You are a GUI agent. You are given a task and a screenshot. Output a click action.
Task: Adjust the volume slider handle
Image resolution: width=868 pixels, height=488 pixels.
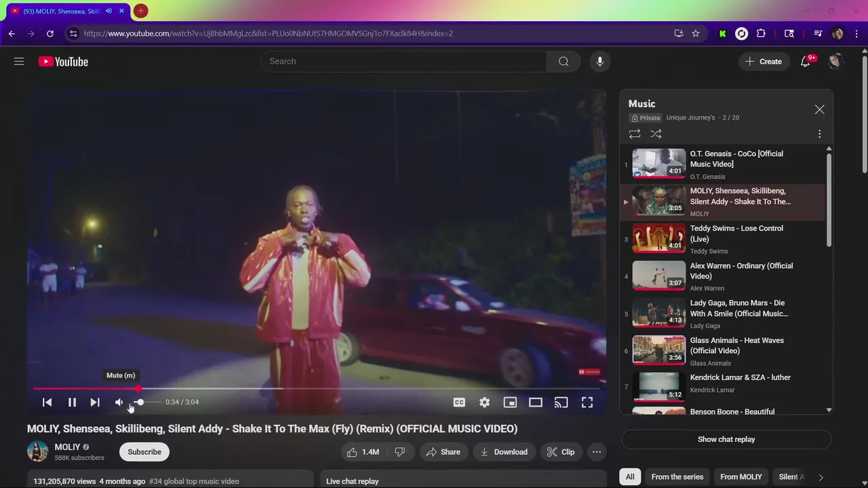(140, 402)
